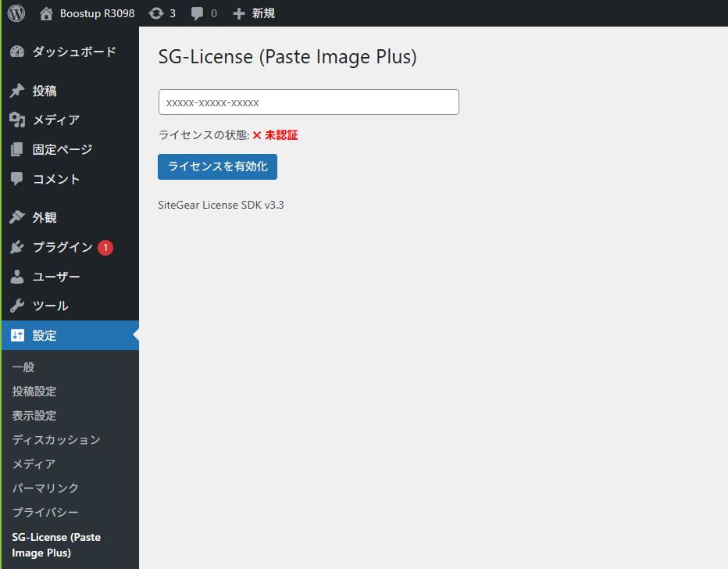Open the comments bubble icon in admin bar

click(198, 13)
